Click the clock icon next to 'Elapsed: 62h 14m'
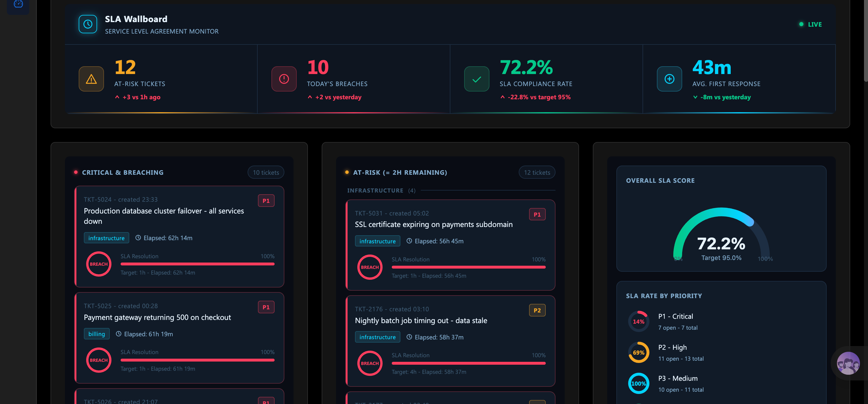The width and height of the screenshot is (868, 404). (138, 238)
